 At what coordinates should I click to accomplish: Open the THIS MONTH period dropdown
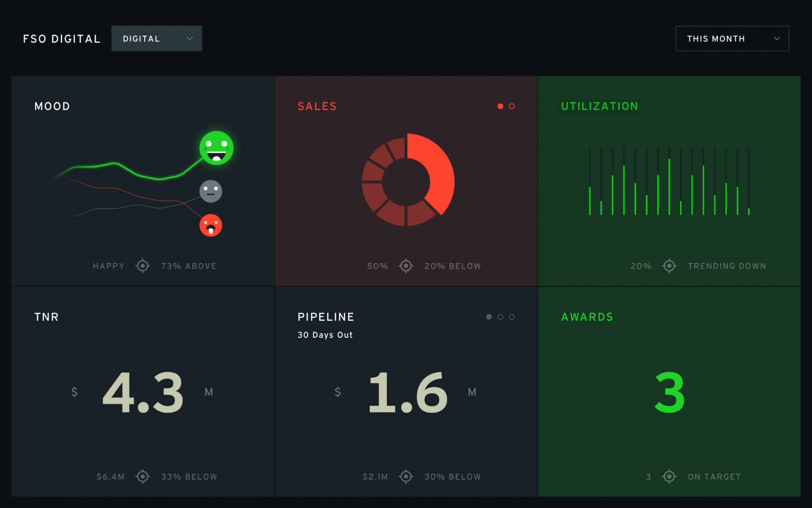click(x=732, y=39)
